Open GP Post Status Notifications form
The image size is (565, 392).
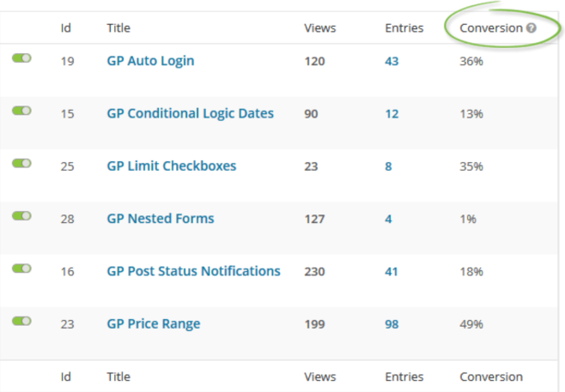193,271
